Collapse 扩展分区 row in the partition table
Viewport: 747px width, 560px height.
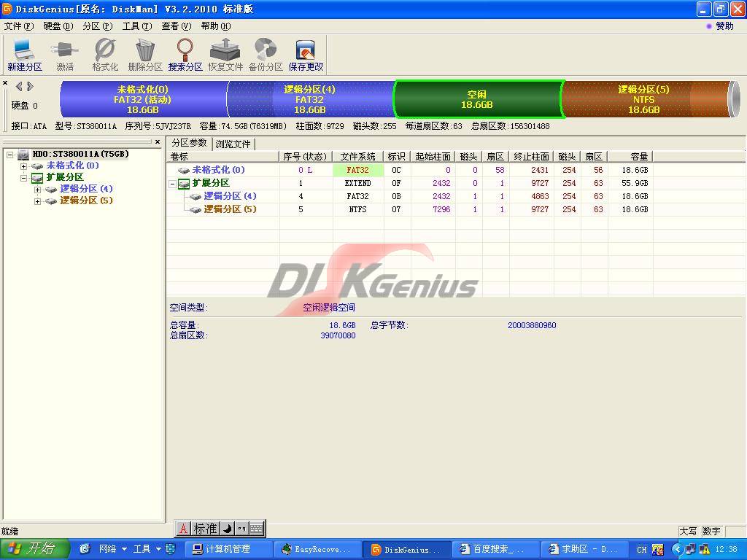click(x=172, y=183)
